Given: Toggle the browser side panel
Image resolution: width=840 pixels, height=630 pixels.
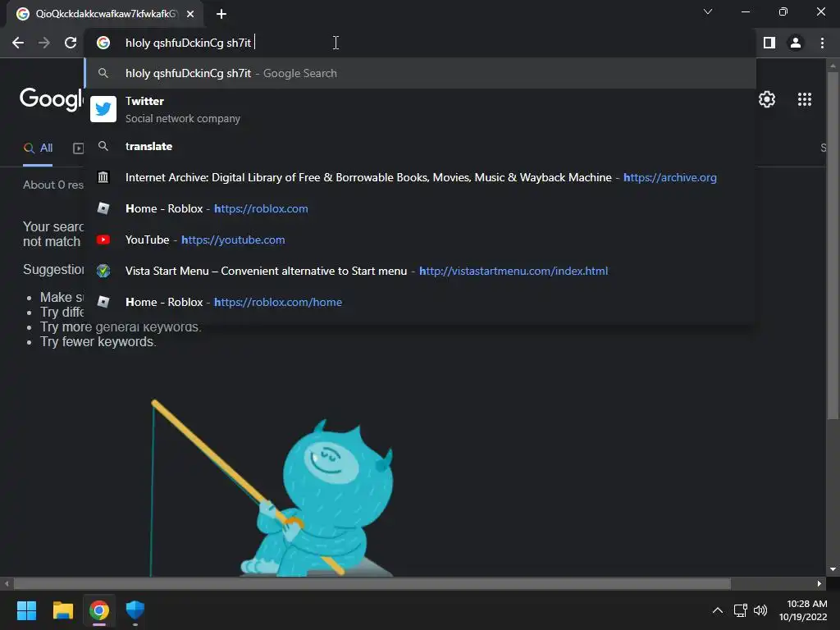Looking at the screenshot, I should click(769, 43).
